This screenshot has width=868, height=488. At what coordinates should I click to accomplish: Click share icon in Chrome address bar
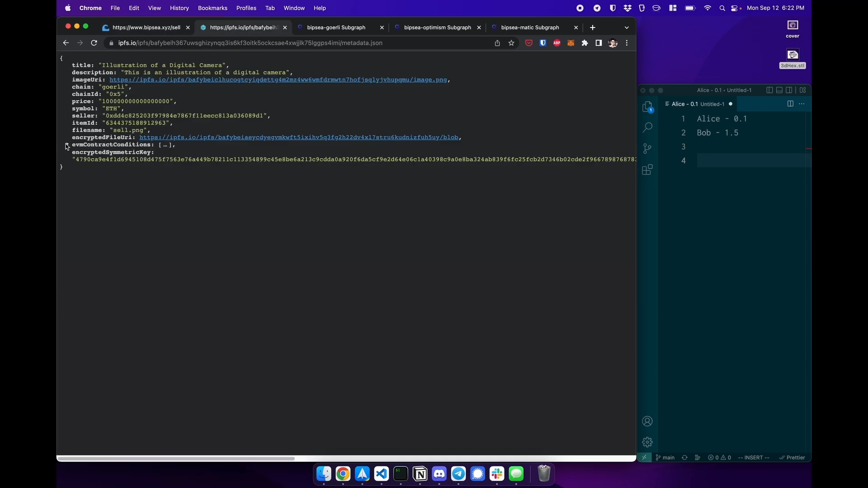tap(497, 43)
